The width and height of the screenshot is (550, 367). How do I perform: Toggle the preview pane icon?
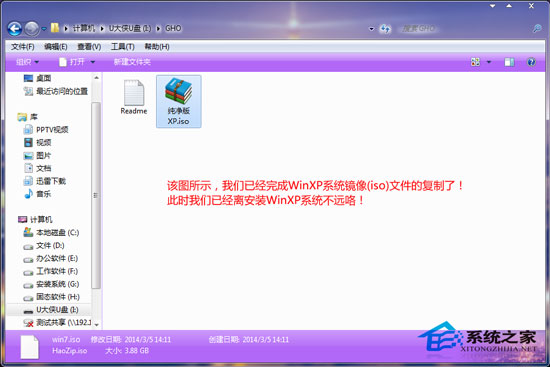pos(509,62)
